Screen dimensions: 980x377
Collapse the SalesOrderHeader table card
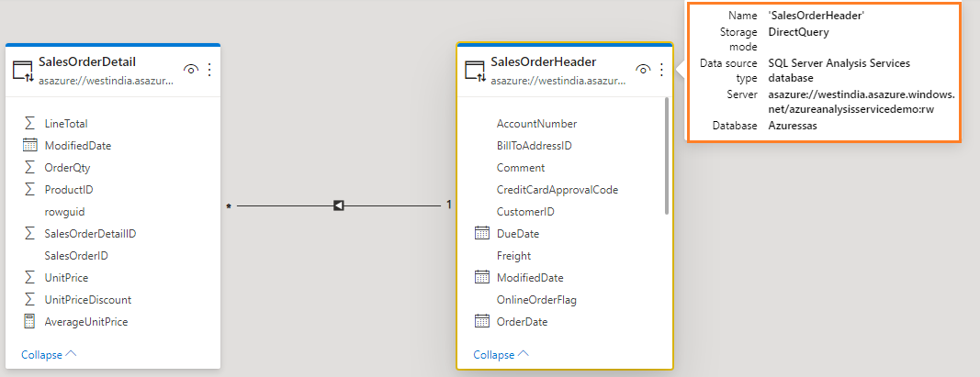[501, 355]
